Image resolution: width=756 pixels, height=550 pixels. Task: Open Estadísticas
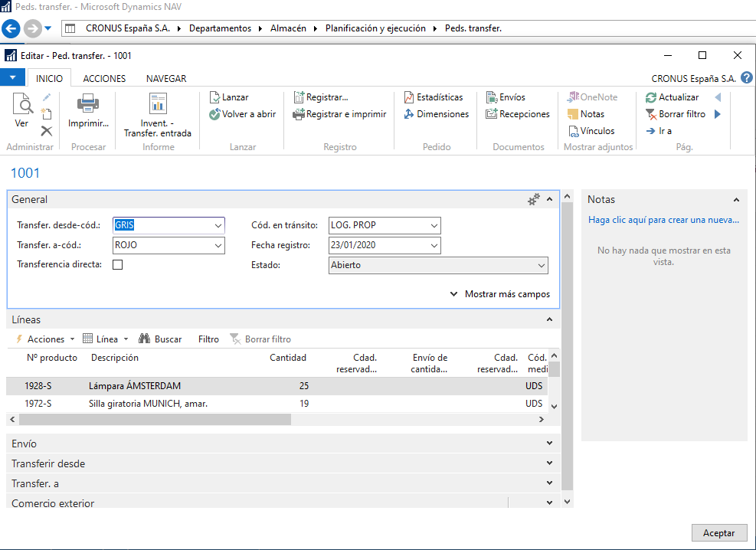coord(434,97)
